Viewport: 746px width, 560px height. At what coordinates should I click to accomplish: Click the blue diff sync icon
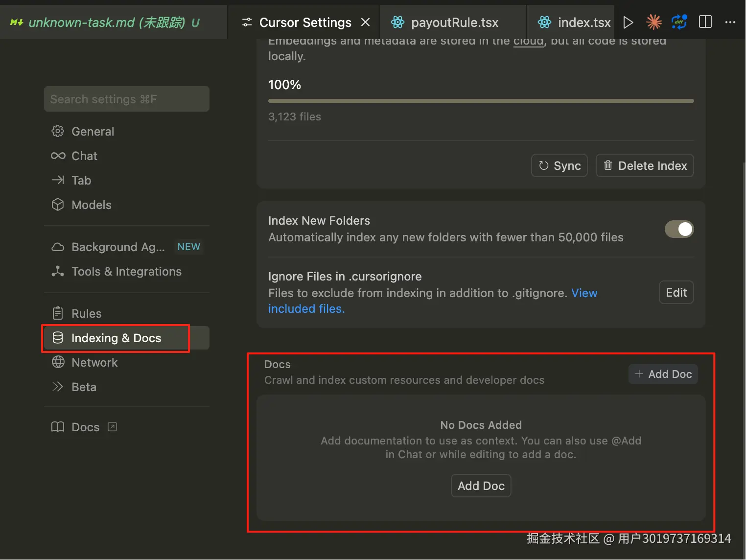click(x=679, y=22)
